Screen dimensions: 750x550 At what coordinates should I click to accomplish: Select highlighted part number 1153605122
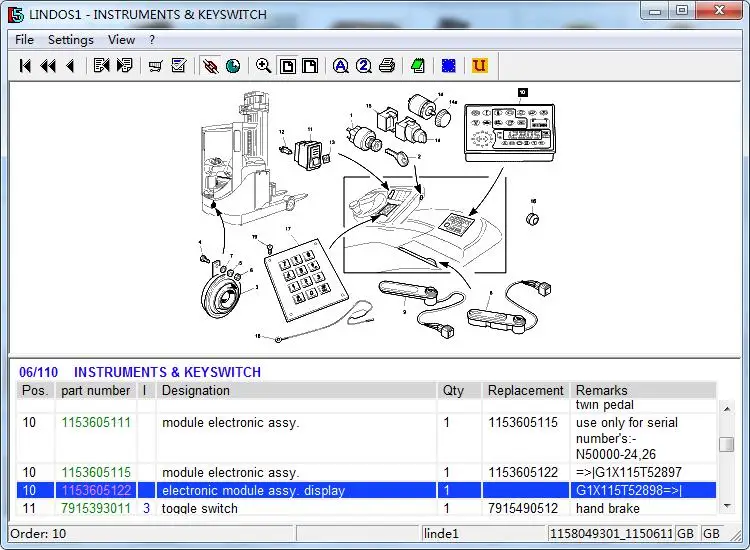coord(96,490)
